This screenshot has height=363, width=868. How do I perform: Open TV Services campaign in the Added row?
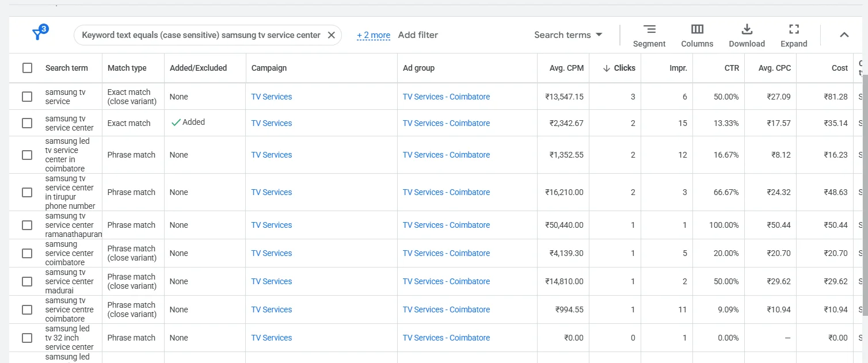click(x=272, y=123)
